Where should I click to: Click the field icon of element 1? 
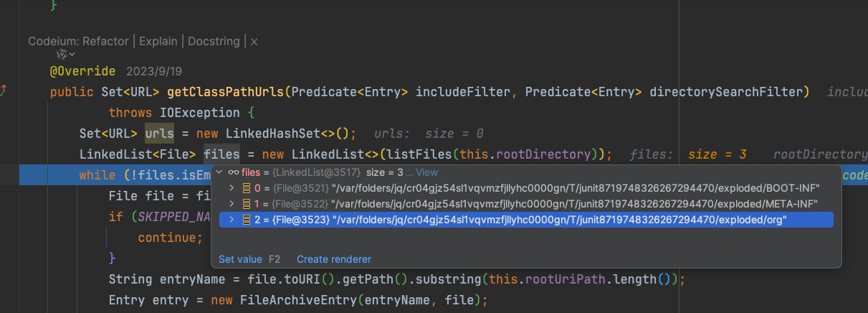click(x=247, y=204)
